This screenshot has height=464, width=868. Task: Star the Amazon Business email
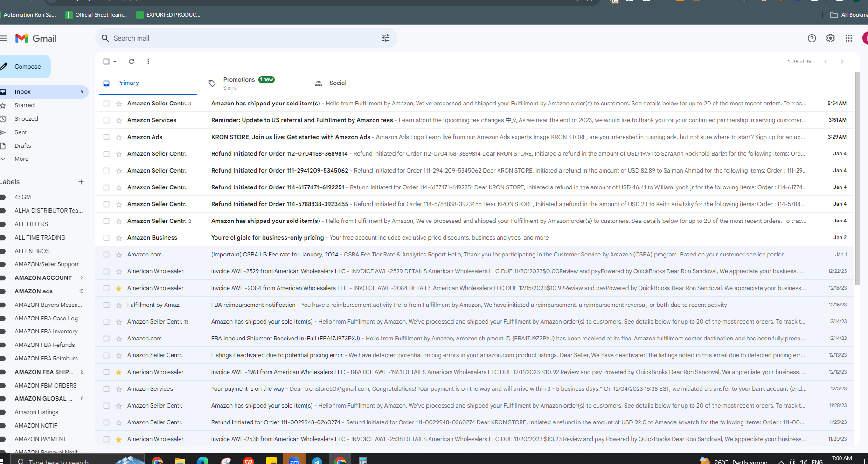pyautogui.click(x=119, y=238)
